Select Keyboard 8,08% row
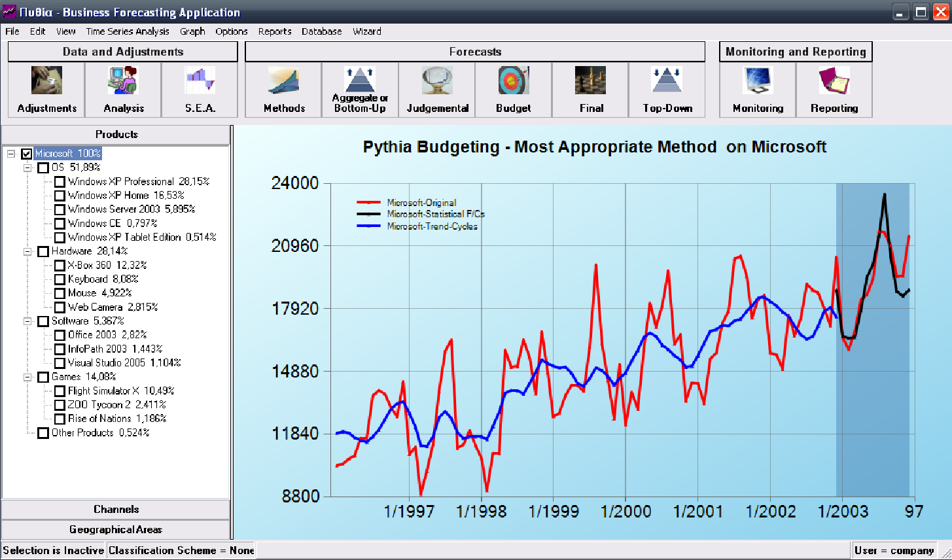Image resolution: width=952 pixels, height=560 pixels. 103,279
